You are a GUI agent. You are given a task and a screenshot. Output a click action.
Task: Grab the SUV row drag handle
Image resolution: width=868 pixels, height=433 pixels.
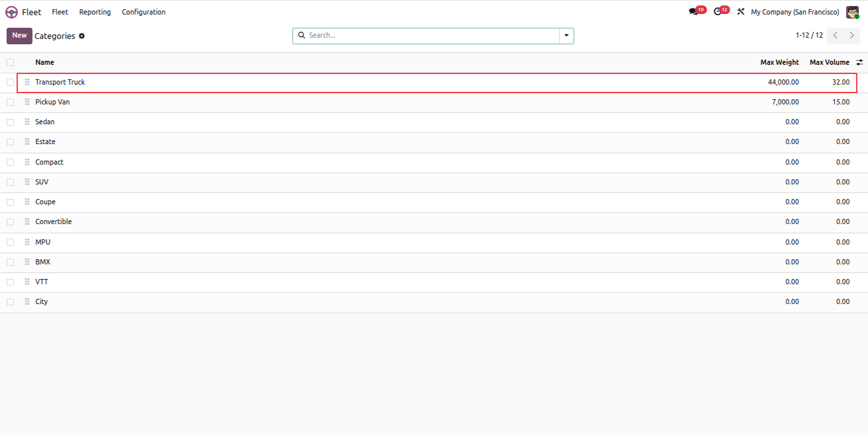click(27, 182)
